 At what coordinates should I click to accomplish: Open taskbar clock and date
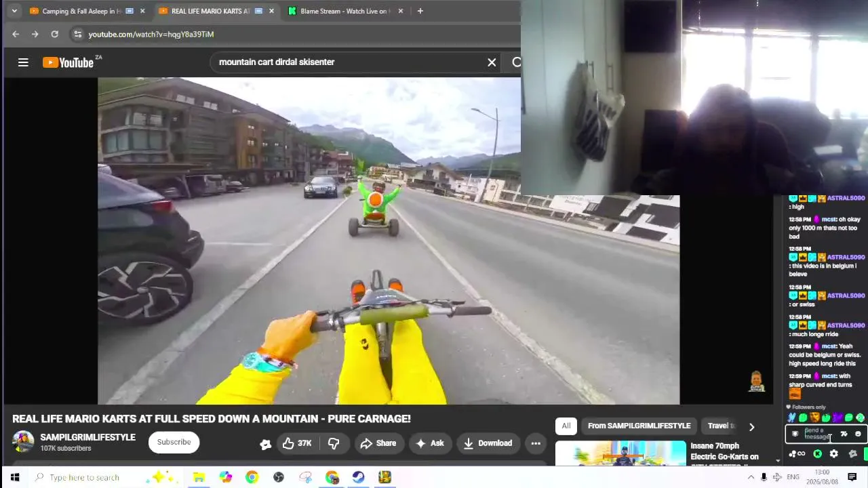click(822, 477)
